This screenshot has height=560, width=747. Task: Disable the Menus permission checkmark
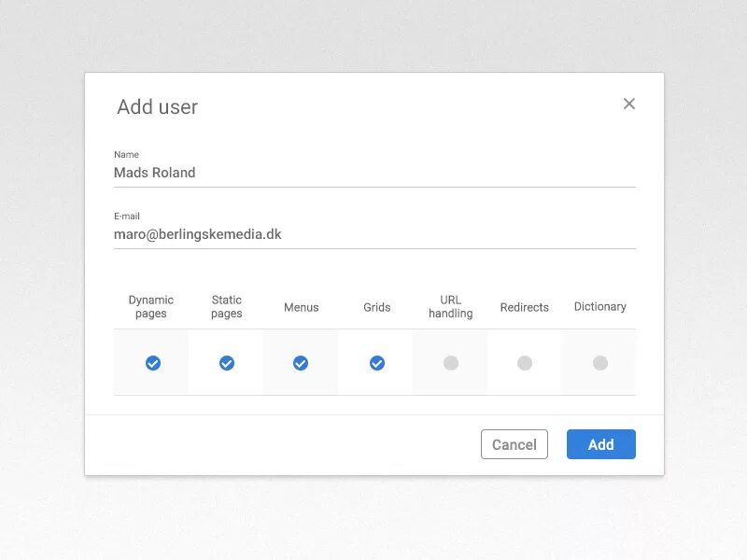pos(301,363)
